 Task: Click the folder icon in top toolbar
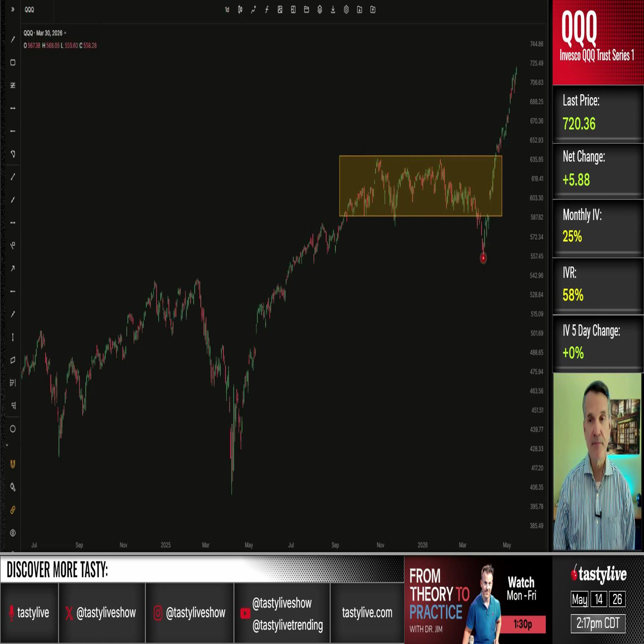coord(306,10)
